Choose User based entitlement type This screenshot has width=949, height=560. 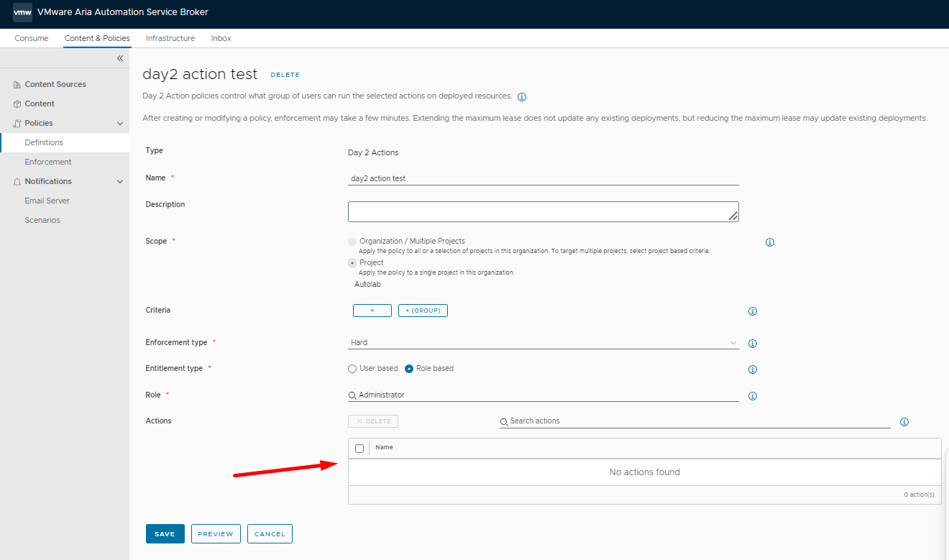click(x=352, y=369)
